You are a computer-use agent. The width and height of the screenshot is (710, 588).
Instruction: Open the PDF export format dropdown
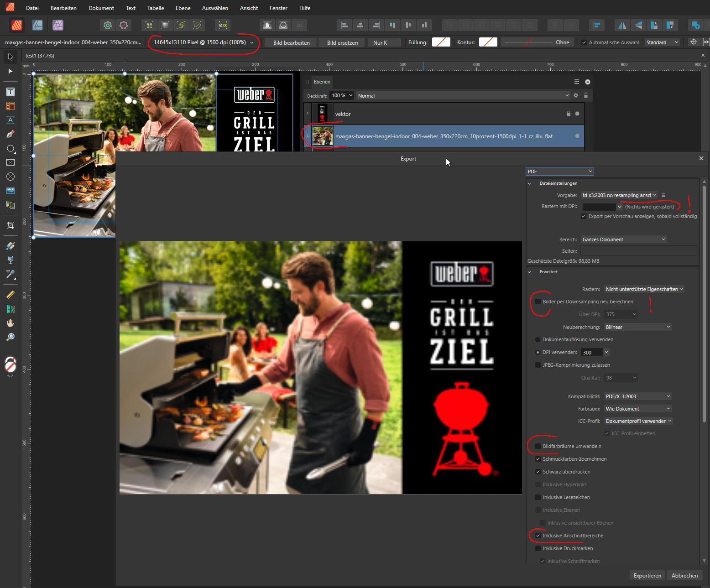click(x=559, y=172)
